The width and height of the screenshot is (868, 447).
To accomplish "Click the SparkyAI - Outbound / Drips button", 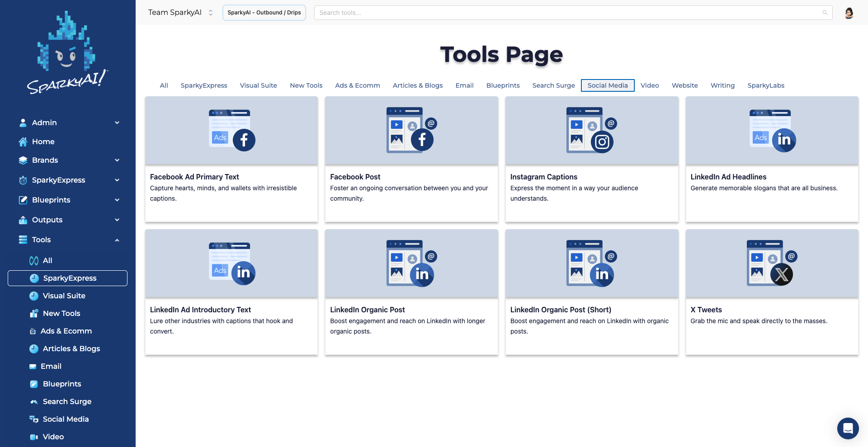I will point(264,13).
